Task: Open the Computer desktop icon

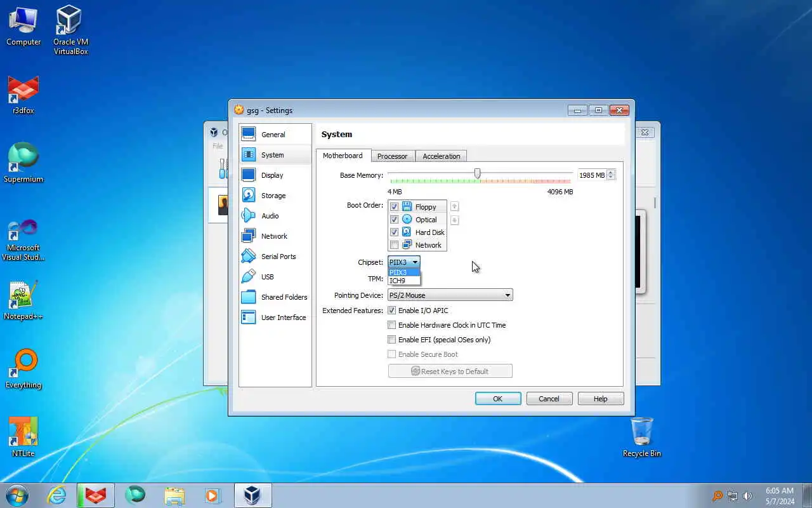Action: [x=23, y=25]
